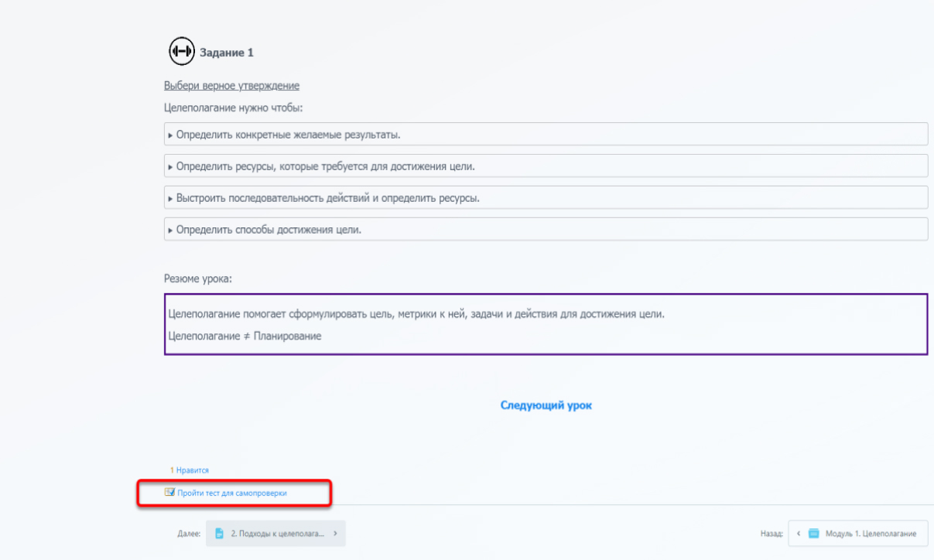Click the document icon in the Далее button
The height and width of the screenshot is (560, 934).
[x=220, y=534]
